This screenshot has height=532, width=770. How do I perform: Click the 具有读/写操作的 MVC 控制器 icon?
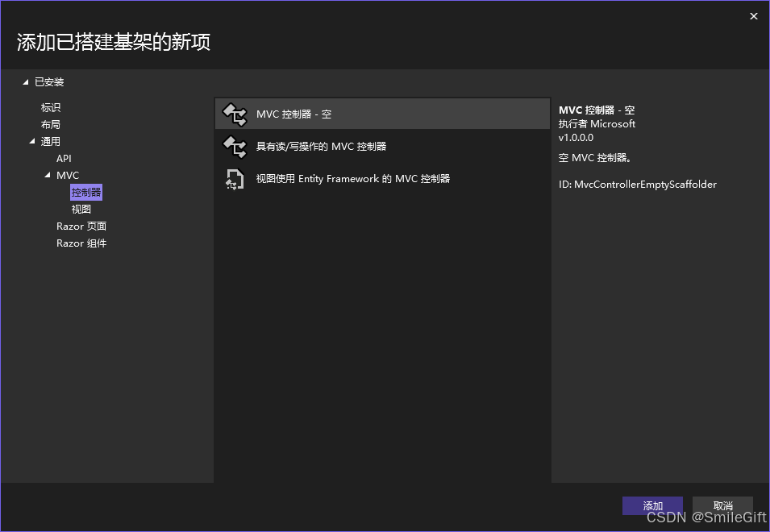tap(233, 147)
